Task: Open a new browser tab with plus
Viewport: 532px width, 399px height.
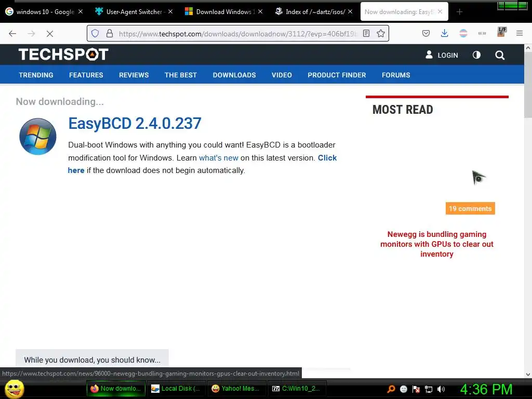Action: pyautogui.click(x=459, y=12)
